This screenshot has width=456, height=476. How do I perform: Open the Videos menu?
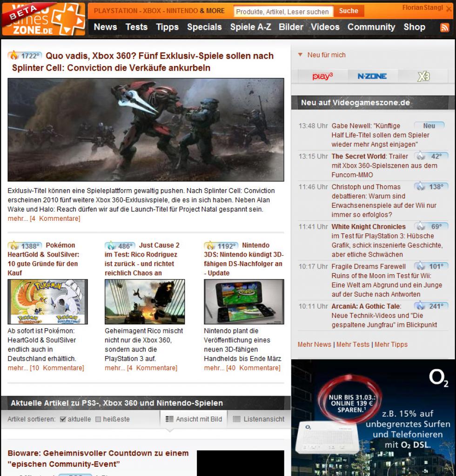click(x=325, y=27)
